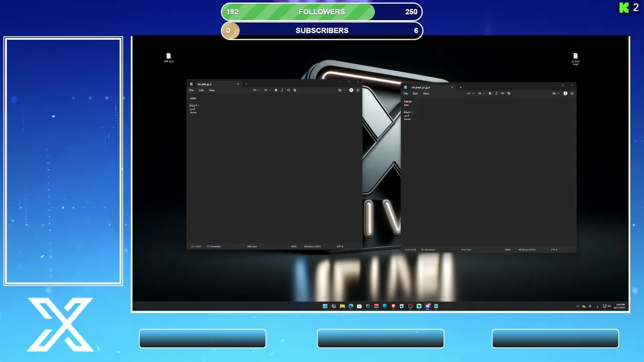Click the Followers goal progress bar
Image resolution: width=644 pixels, height=362 pixels.
point(322,12)
